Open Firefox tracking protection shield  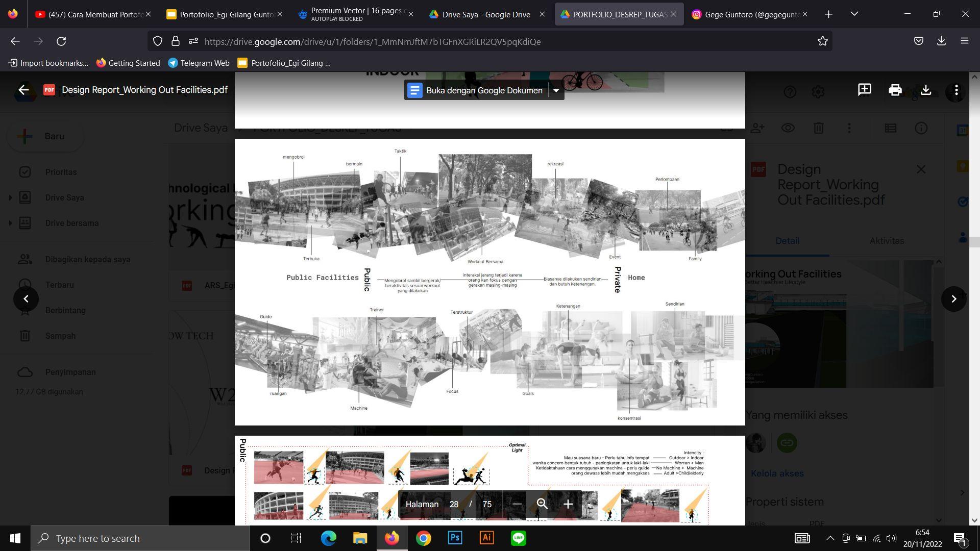158,41
